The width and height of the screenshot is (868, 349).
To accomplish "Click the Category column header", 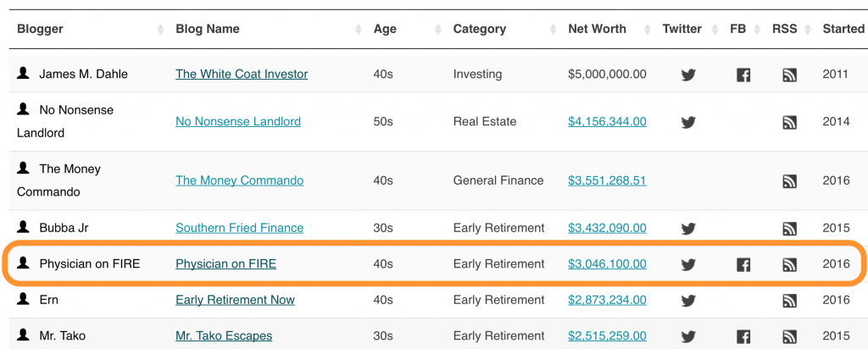I will pos(479,29).
